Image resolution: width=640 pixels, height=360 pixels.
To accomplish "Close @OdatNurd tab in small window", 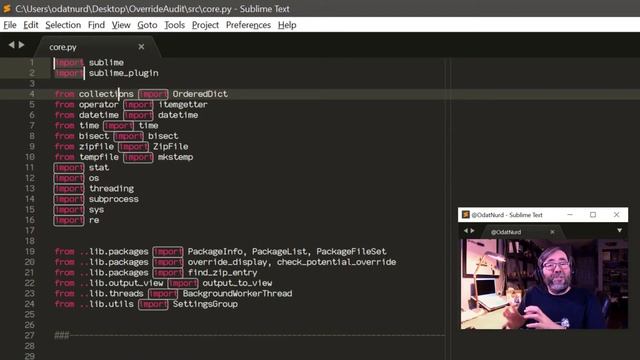I will [x=552, y=232].
